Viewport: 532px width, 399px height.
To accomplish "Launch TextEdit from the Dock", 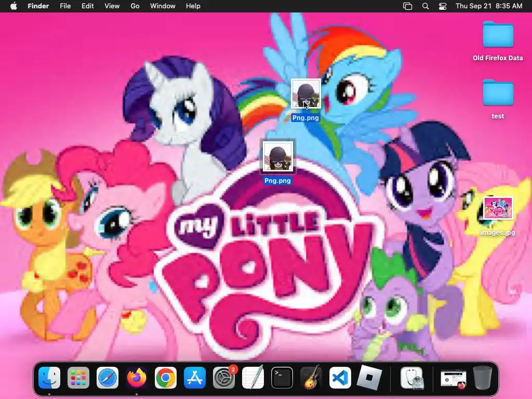I will [253, 378].
